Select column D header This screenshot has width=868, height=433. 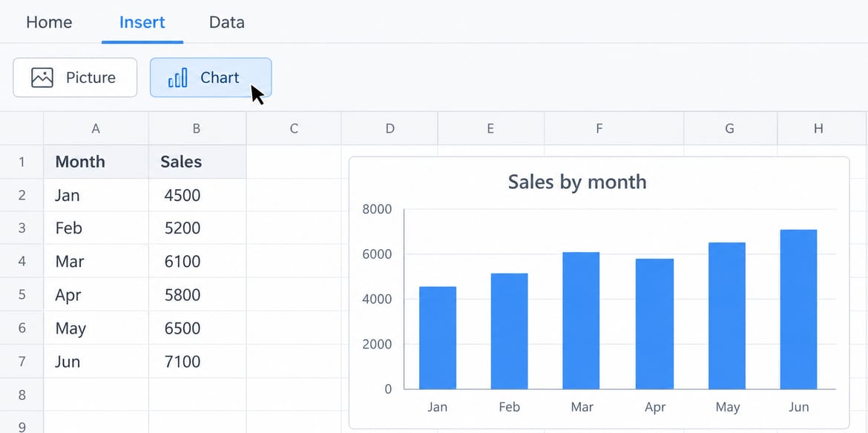[389, 128]
